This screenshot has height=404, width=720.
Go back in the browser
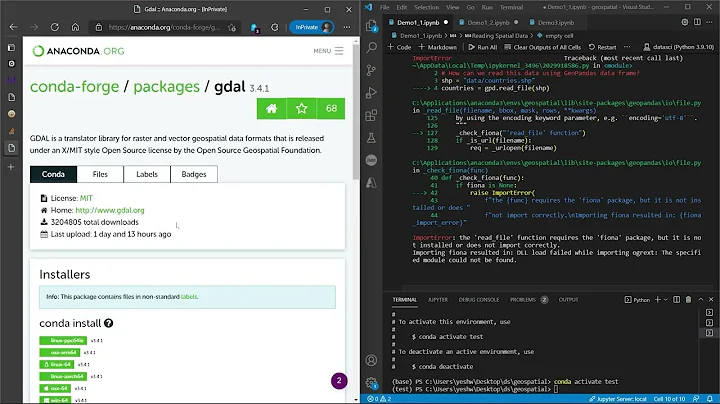13,27
